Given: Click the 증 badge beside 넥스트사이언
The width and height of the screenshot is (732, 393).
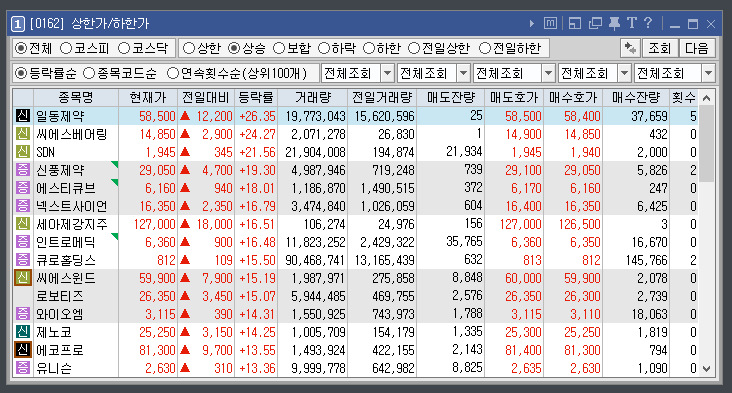Looking at the screenshot, I should 23,206.
